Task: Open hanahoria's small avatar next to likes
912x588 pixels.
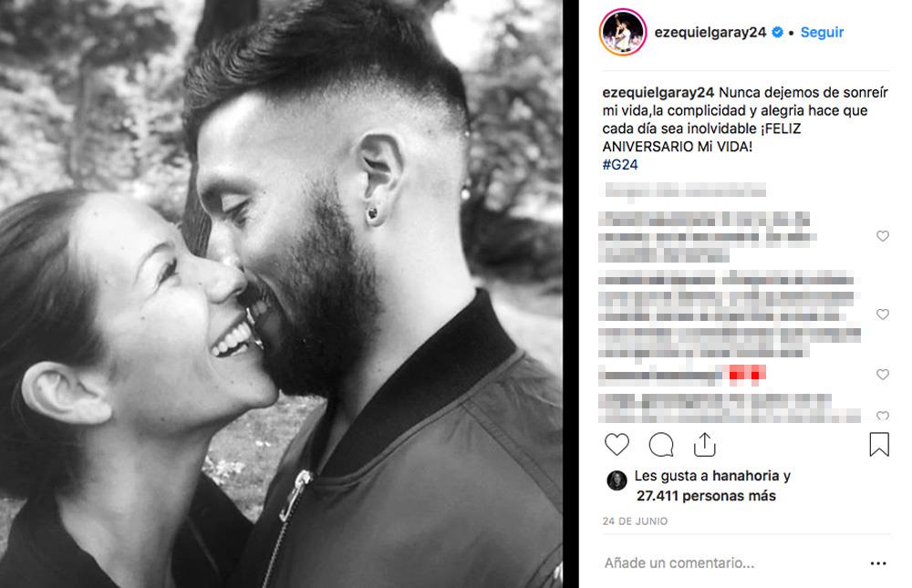Action: (617, 480)
